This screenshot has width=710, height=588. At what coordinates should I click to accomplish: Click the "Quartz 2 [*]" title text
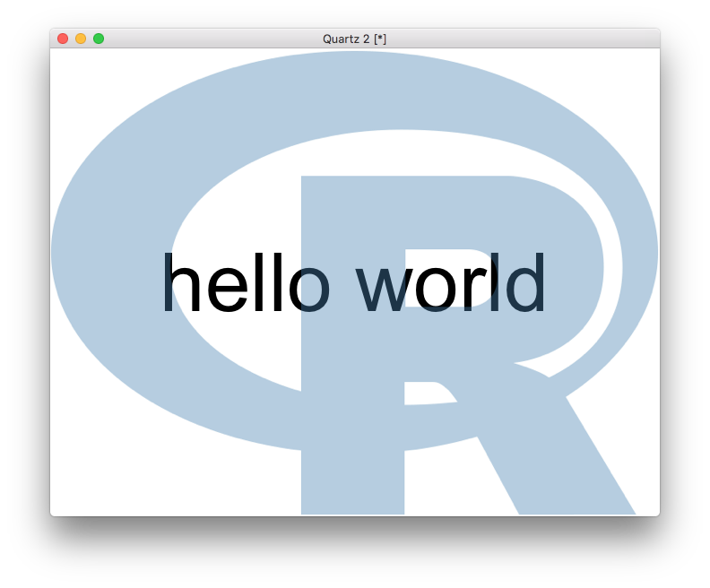(354, 39)
